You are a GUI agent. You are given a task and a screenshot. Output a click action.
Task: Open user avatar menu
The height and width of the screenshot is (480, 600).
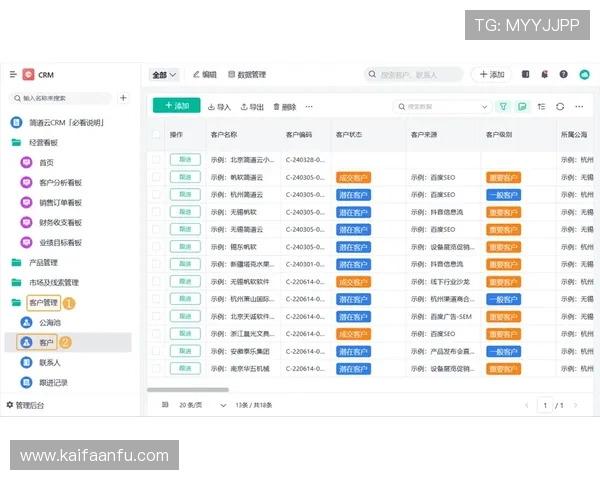pyautogui.click(x=584, y=74)
